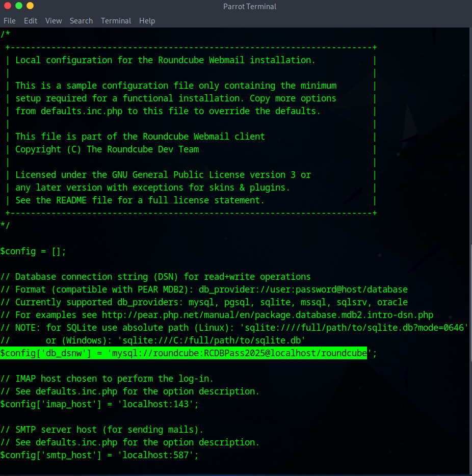Click the '$config = [];' line

[33, 251]
